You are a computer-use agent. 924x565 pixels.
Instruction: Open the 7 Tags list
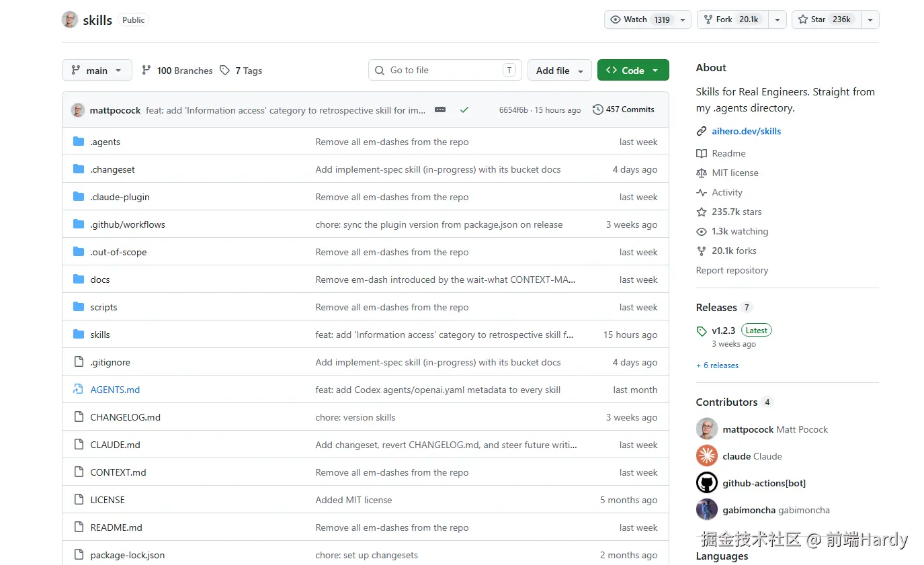(241, 71)
